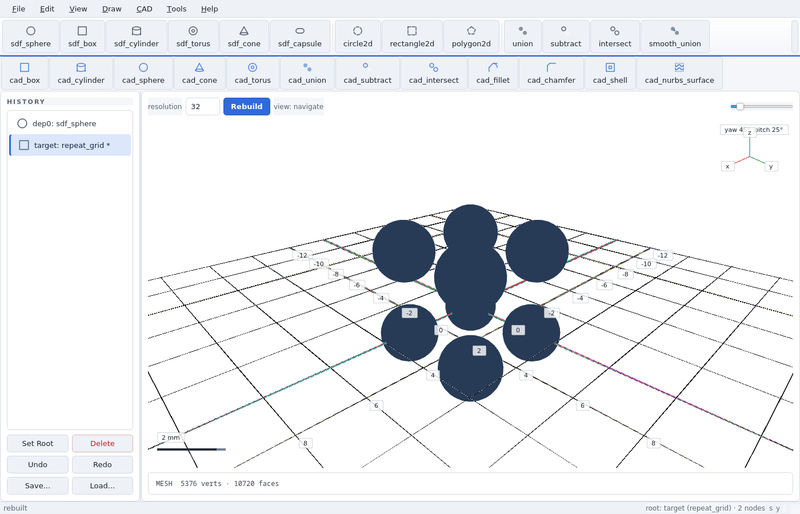This screenshot has width=800, height=514.
Task: Open the File menu
Action: 18,9
